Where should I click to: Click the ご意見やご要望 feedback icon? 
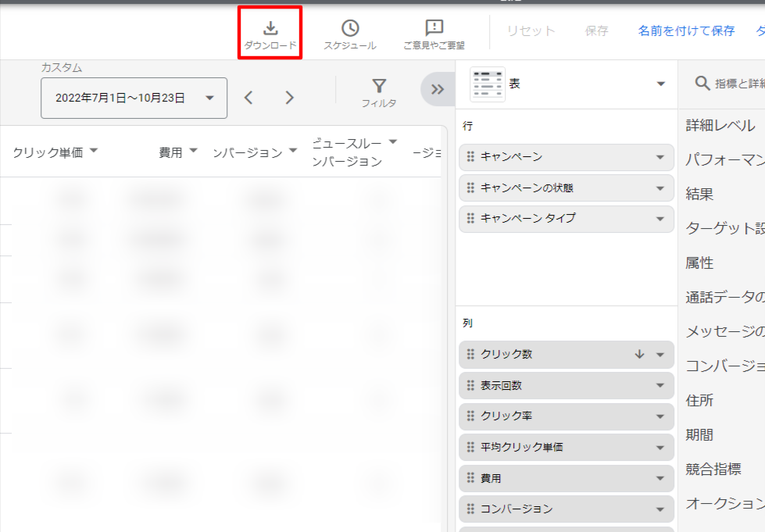[434, 29]
